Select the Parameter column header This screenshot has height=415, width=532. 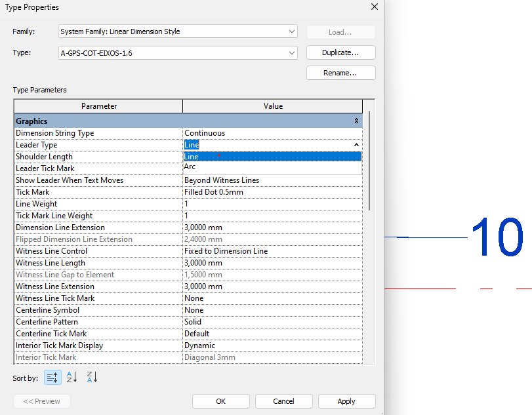(98, 106)
